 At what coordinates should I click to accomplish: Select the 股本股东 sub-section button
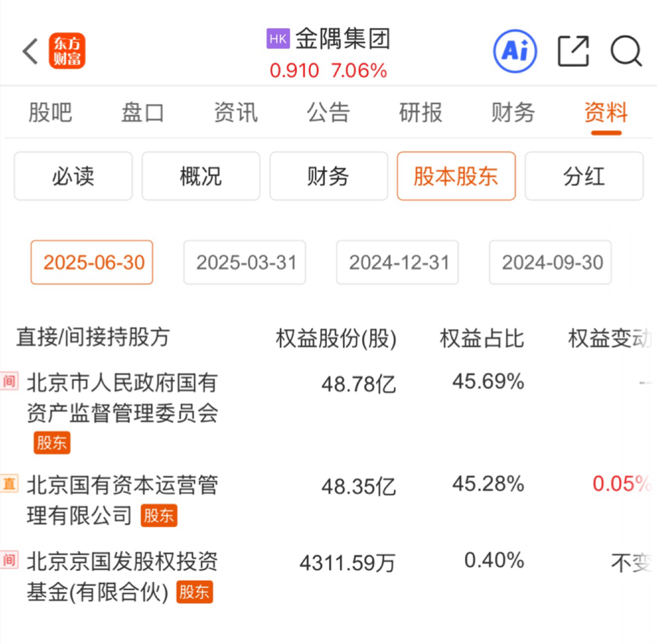[456, 176]
